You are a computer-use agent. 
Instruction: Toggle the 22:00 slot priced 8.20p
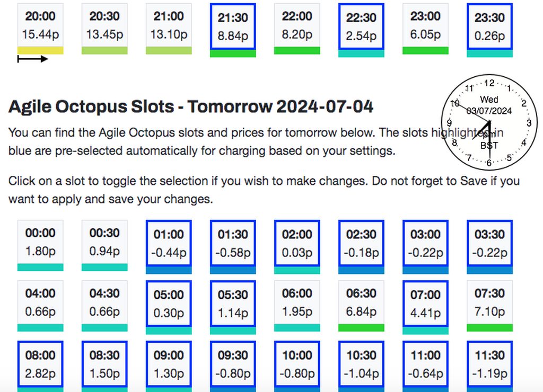coord(297,25)
